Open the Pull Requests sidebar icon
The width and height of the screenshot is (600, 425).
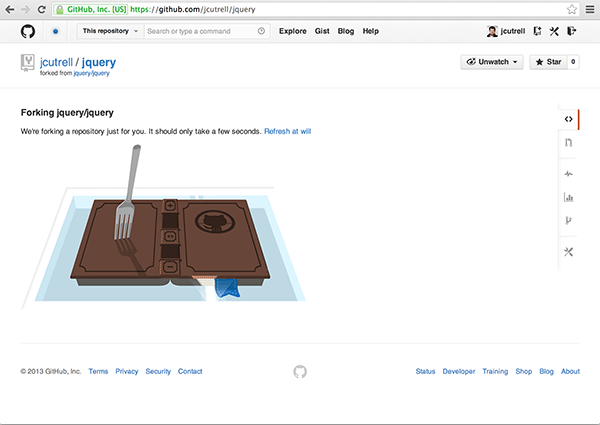(569, 142)
